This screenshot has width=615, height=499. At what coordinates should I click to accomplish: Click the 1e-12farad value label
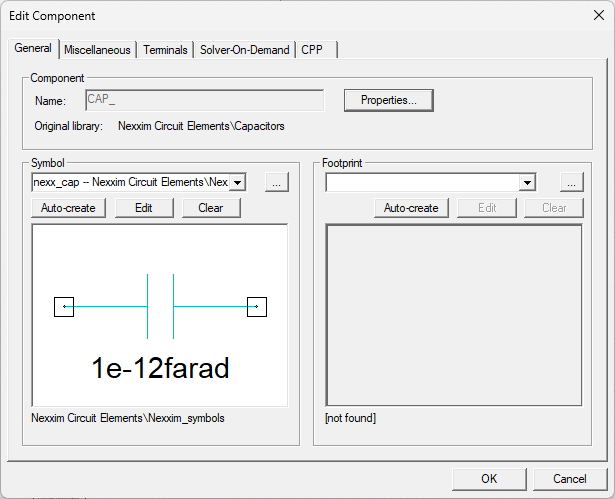(160, 368)
